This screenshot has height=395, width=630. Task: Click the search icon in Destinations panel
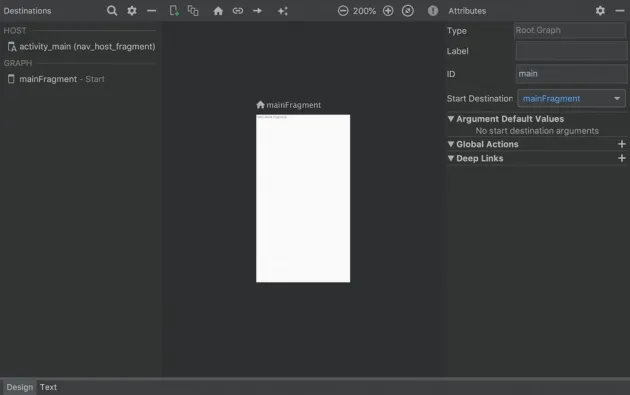[x=112, y=11]
